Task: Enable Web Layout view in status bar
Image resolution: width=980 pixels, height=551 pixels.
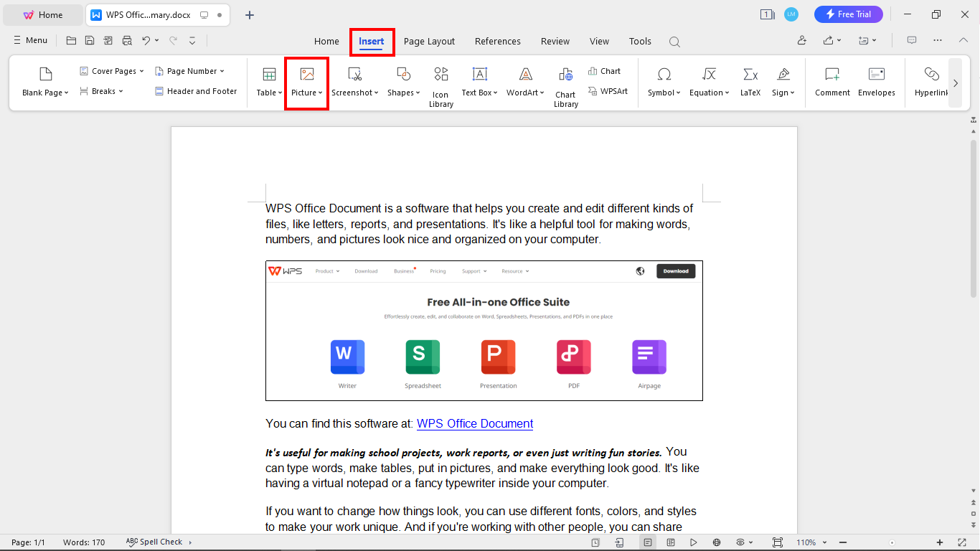Action: [715, 542]
